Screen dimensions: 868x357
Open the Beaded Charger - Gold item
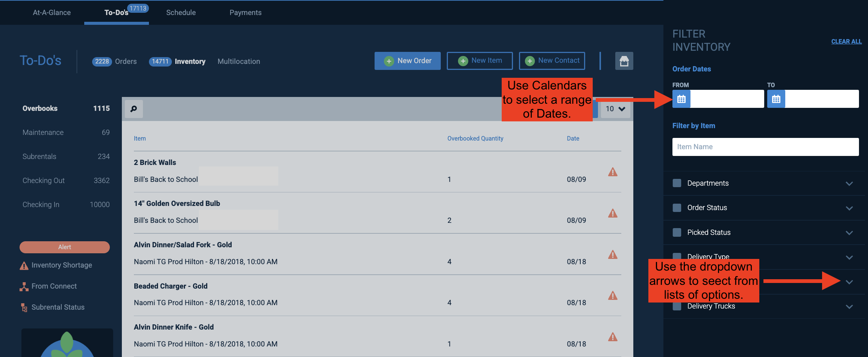[x=171, y=286]
